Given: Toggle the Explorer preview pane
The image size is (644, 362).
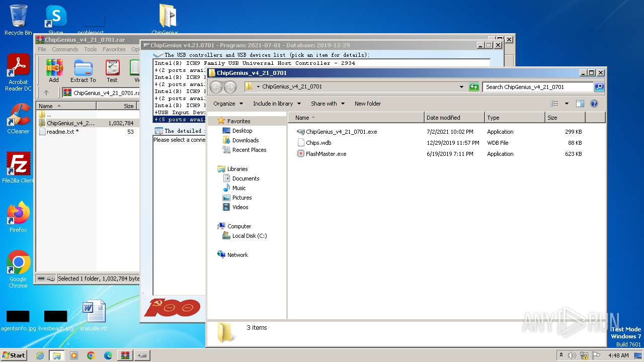Looking at the screenshot, I should [580, 104].
